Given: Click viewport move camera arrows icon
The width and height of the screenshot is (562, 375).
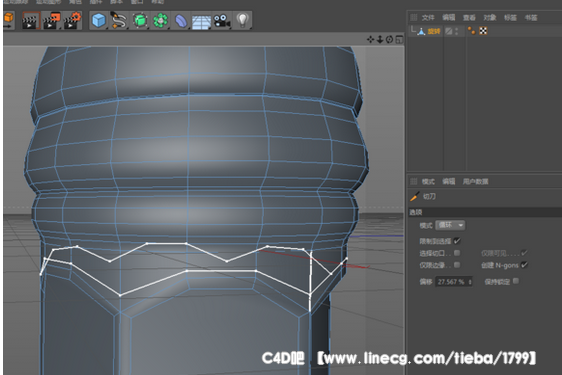Looking at the screenshot, I should [370, 39].
